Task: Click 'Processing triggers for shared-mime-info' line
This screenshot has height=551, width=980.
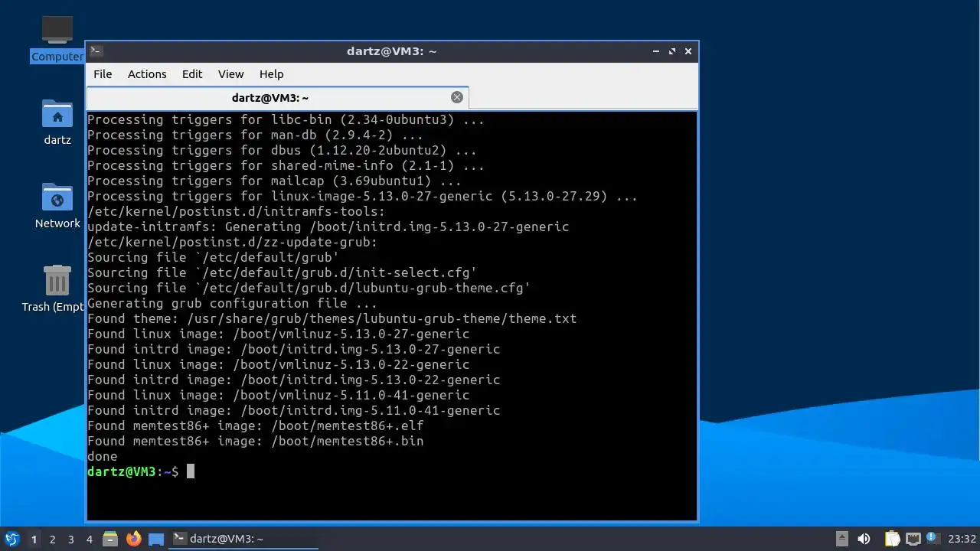Action: 286,165
